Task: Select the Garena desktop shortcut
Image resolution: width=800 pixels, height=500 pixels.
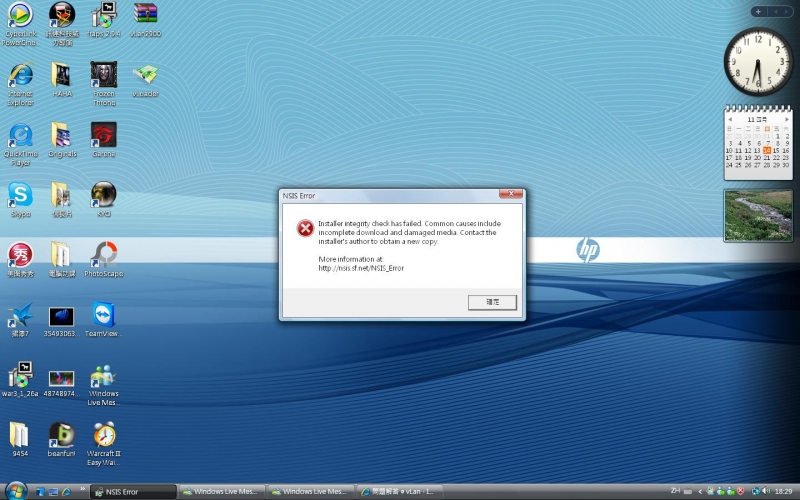Action: [x=104, y=139]
